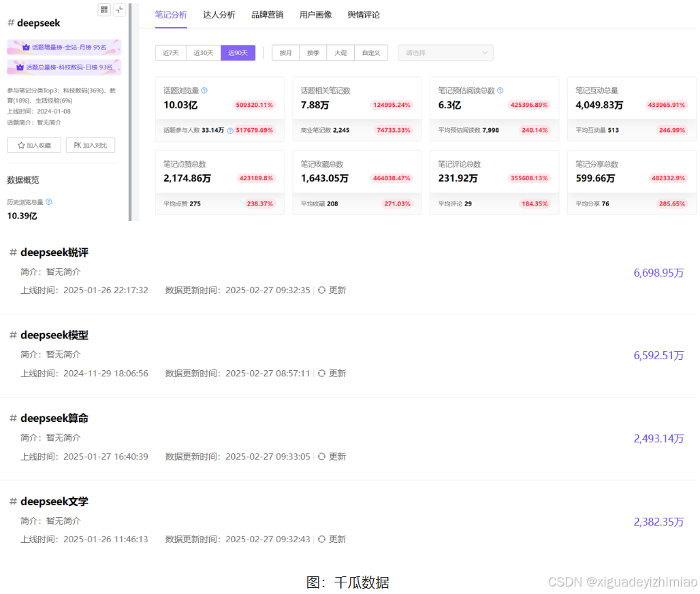This screenshot has height=594, width=700.
Task: Select 近30天 time range
Action: tap(204, 53)
